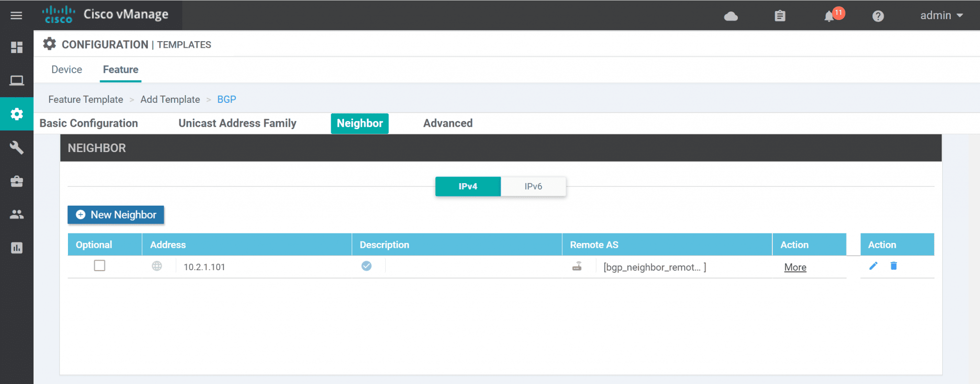Click the Cisco logo
The height and width of the screenshot is (384, 980).
pos(58,15)
